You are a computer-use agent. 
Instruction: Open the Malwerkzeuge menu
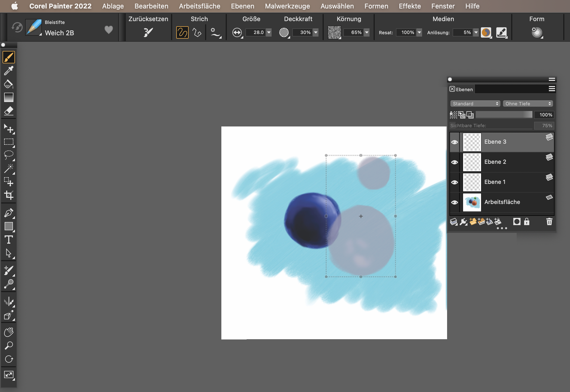click(287, 6)
